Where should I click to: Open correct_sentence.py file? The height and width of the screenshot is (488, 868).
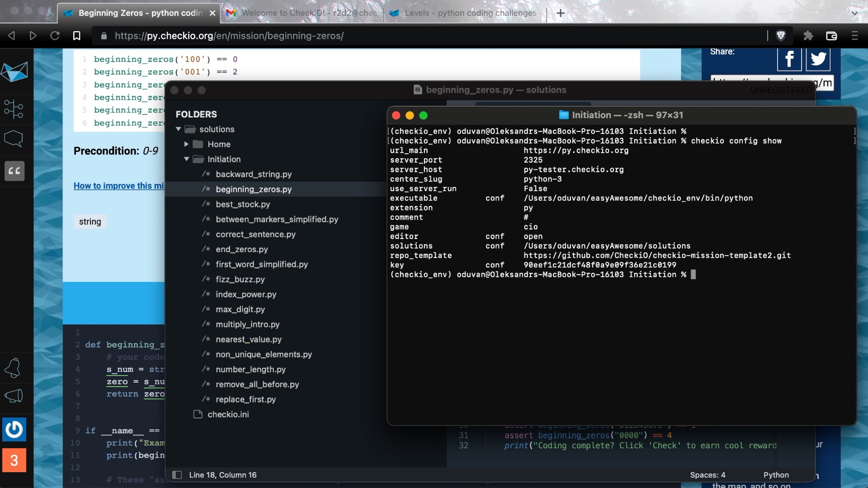[255, 234]
